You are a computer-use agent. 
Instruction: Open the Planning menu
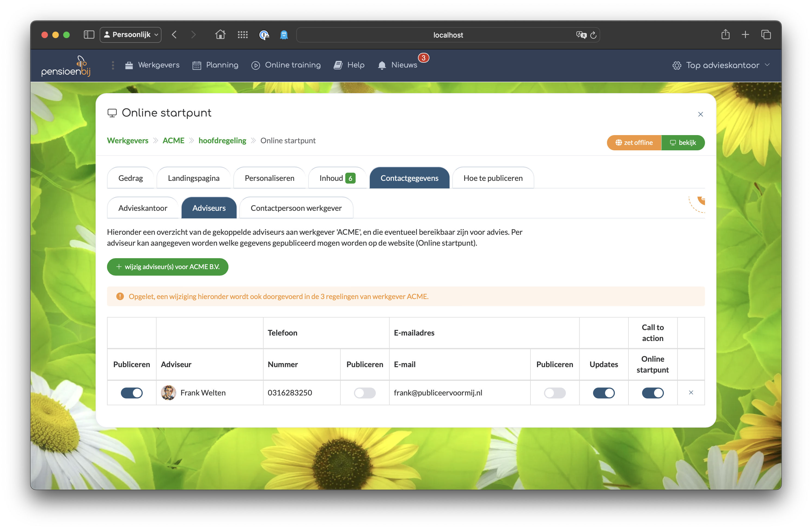point(215,65)
